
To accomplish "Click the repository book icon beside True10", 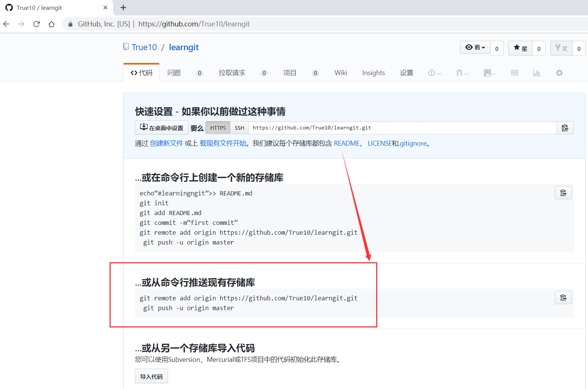I will click(x=126, y=47).
